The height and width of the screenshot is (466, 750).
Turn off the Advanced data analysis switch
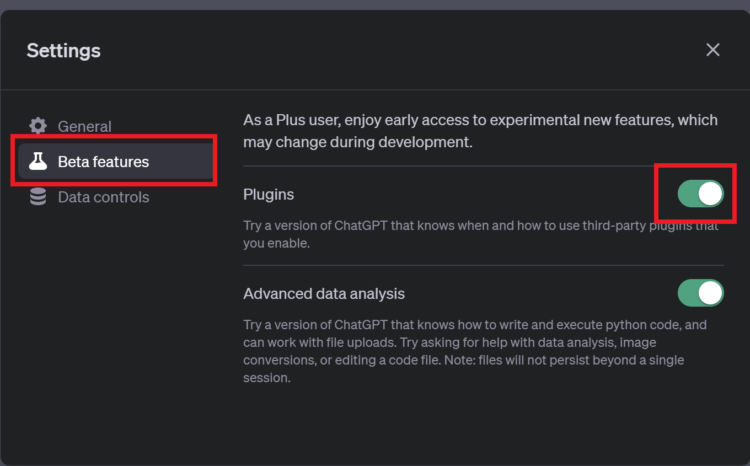701,293
